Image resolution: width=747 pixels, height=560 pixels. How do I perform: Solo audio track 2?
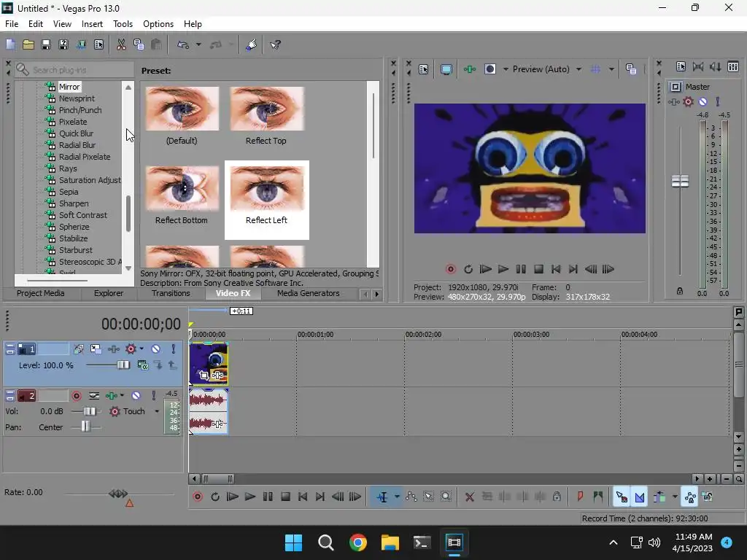153,396
